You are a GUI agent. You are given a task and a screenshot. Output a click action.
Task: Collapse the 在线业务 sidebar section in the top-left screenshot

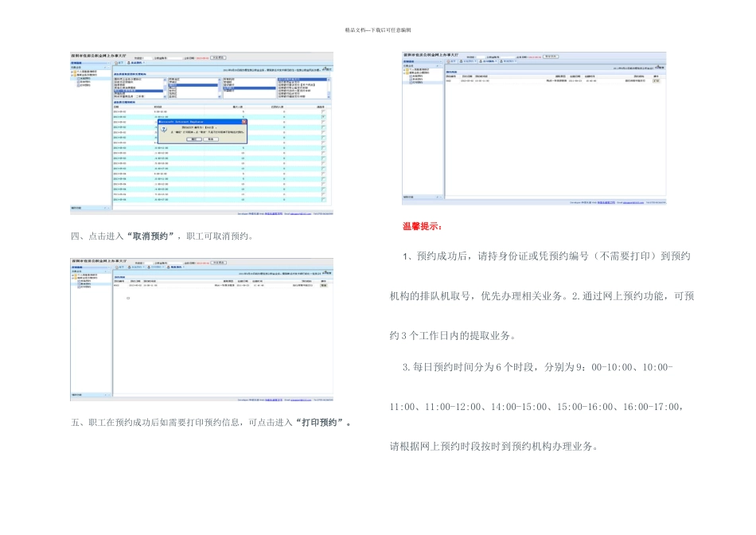click(x=108, y=68)
